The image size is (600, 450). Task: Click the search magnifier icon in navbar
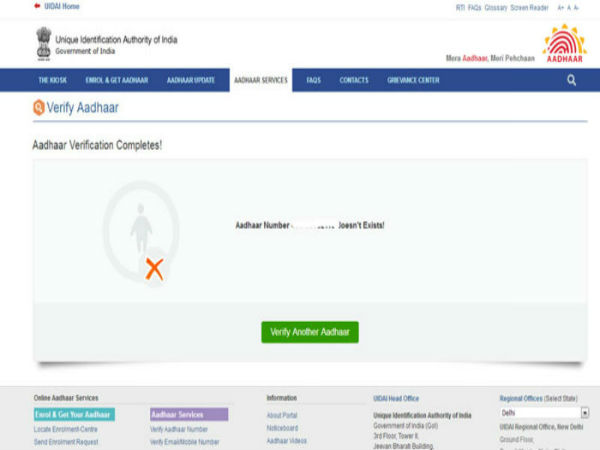(571, 80)
